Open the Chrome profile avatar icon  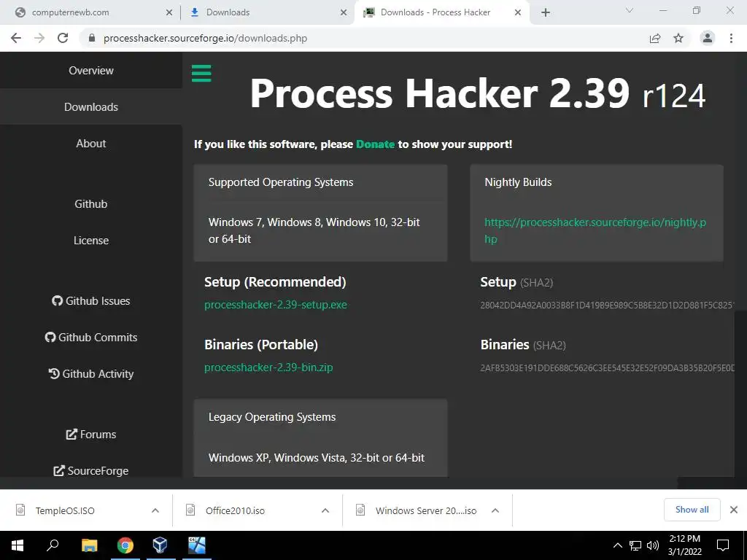(x=708, y=38)
